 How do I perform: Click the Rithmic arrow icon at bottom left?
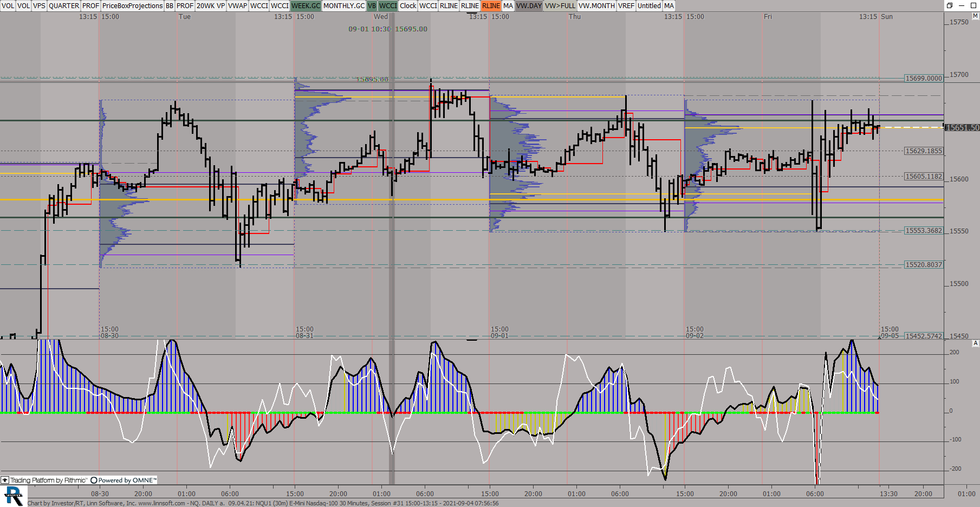tap(5, 480)
